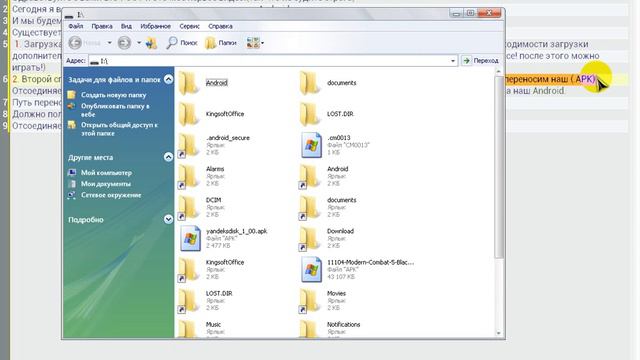Select the Download shortcut icon
This screenshot has height=360, width=640.
pyautogui.click(x=309, y=239)
